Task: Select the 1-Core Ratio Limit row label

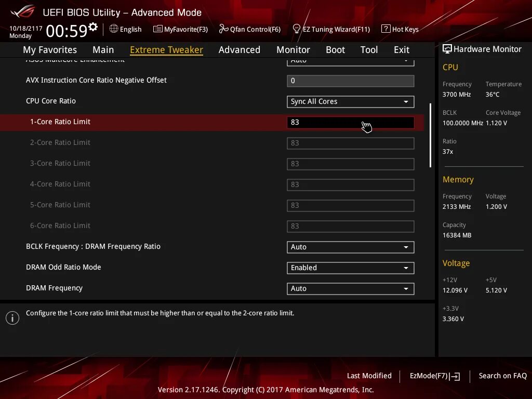Action: point(60,122)
